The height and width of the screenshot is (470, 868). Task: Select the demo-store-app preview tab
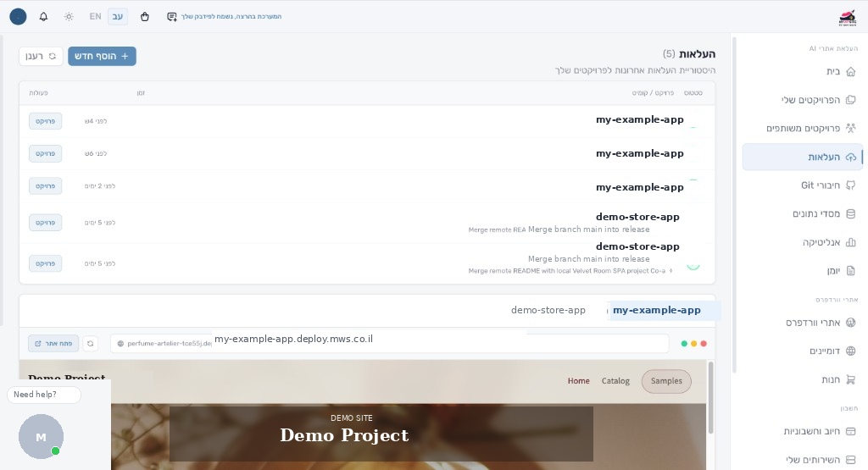[548, 310]
